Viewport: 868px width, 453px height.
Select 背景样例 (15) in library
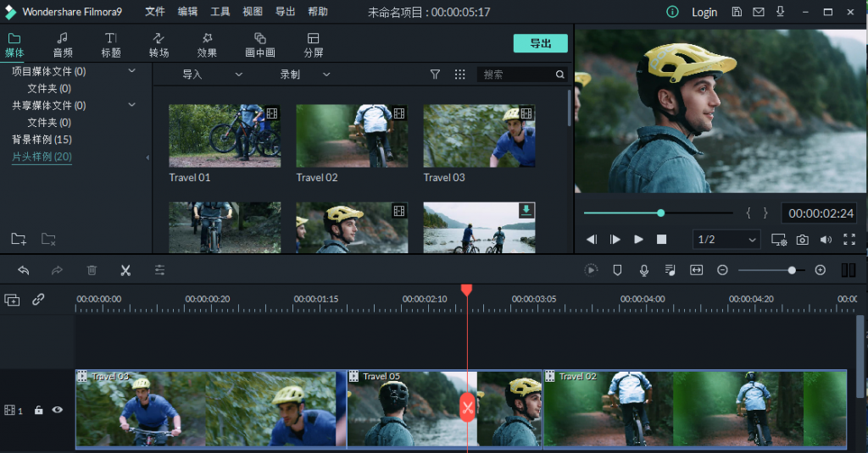pos(42,140)
